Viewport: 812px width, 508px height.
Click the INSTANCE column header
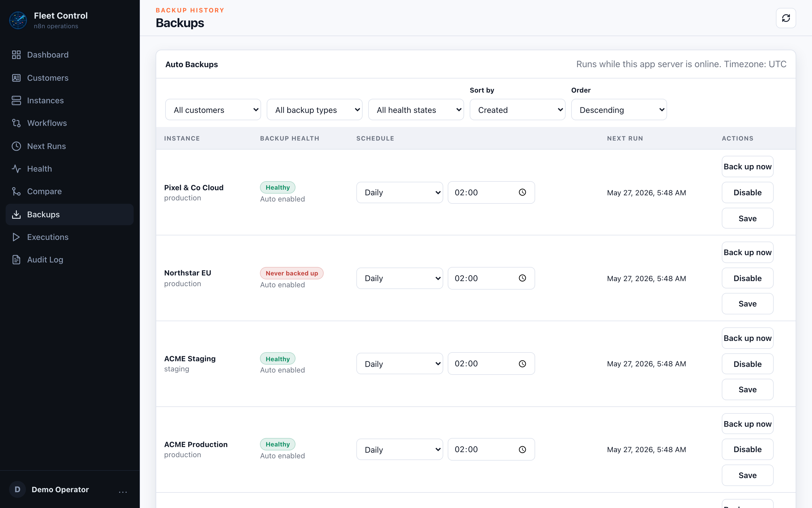click(182, 138)
